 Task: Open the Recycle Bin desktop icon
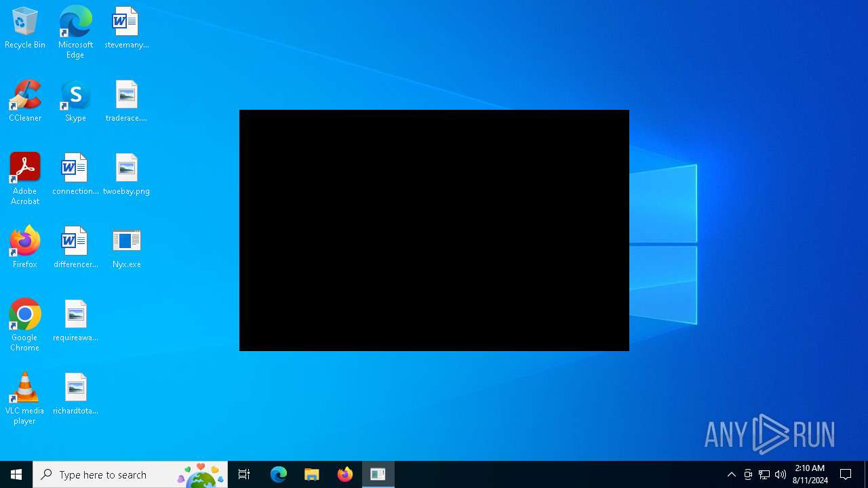(x=25, y=28)
